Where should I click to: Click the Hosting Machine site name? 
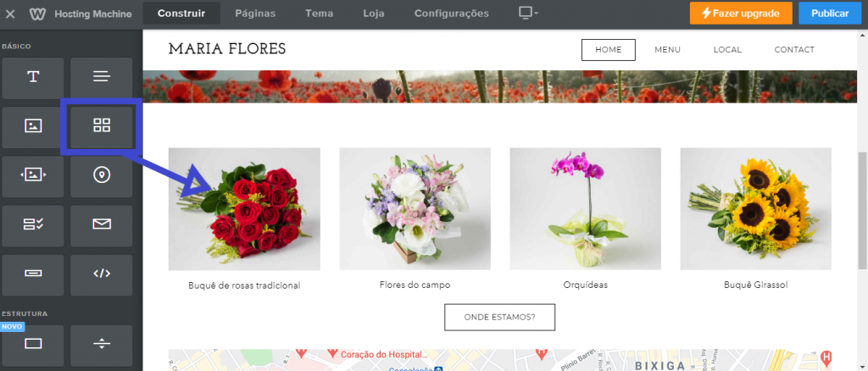click(x=93, y=14)
